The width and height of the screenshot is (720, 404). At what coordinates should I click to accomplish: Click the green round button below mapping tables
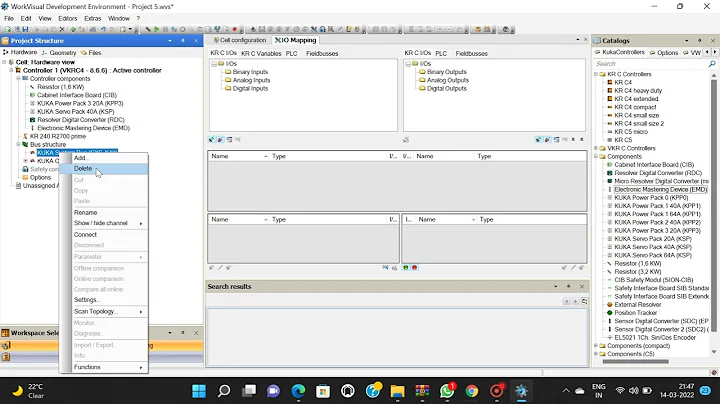(x=405, y=267)
